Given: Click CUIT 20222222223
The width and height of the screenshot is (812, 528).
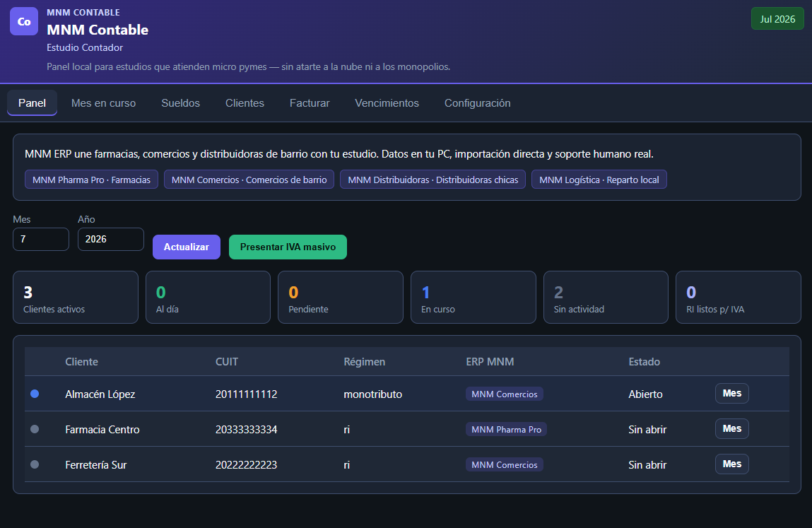Looking at the screenshot, I should coord(247,465).
